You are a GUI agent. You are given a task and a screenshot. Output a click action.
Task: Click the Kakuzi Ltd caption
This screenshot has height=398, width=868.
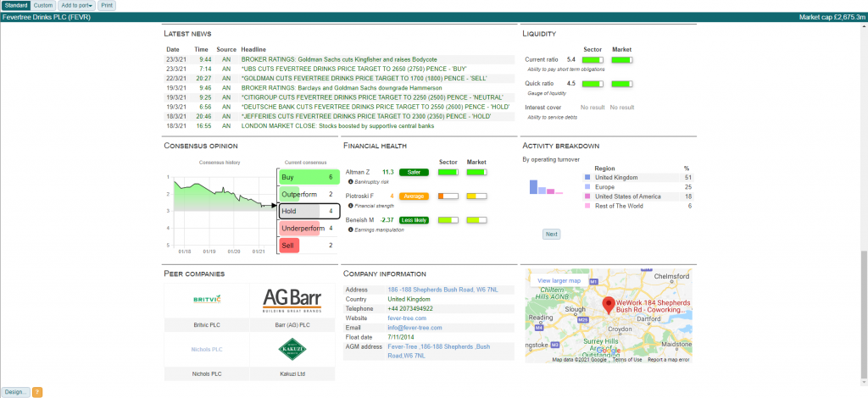[x=292, y=374]
